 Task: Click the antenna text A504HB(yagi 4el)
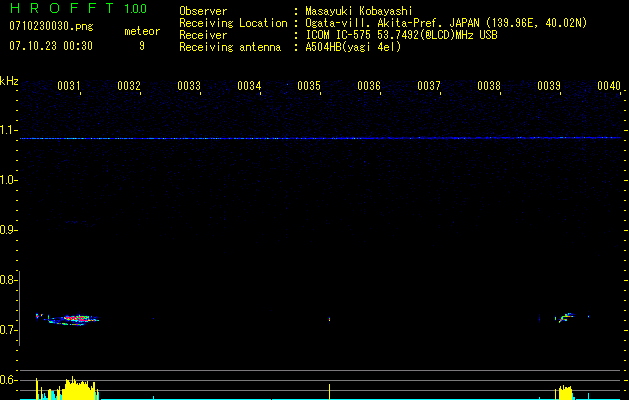click(353, 47)
